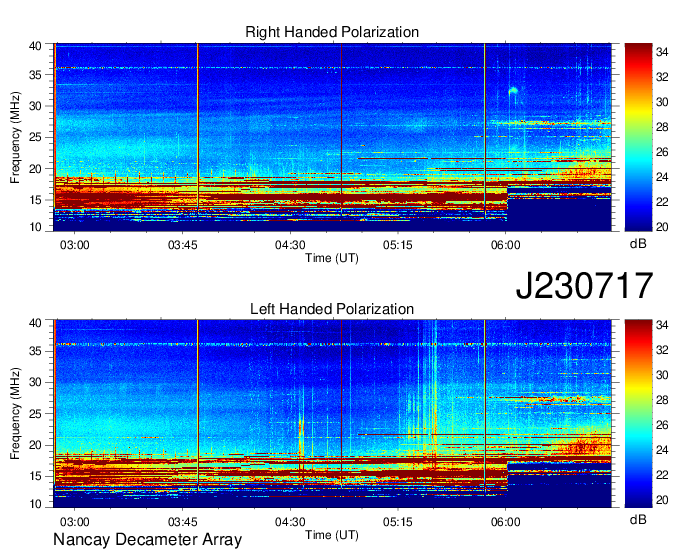The height and width of the screenshot is (552, 680).
Task: Click the 20 dB value on Right Handed color bar
Action: click(662, 227)
